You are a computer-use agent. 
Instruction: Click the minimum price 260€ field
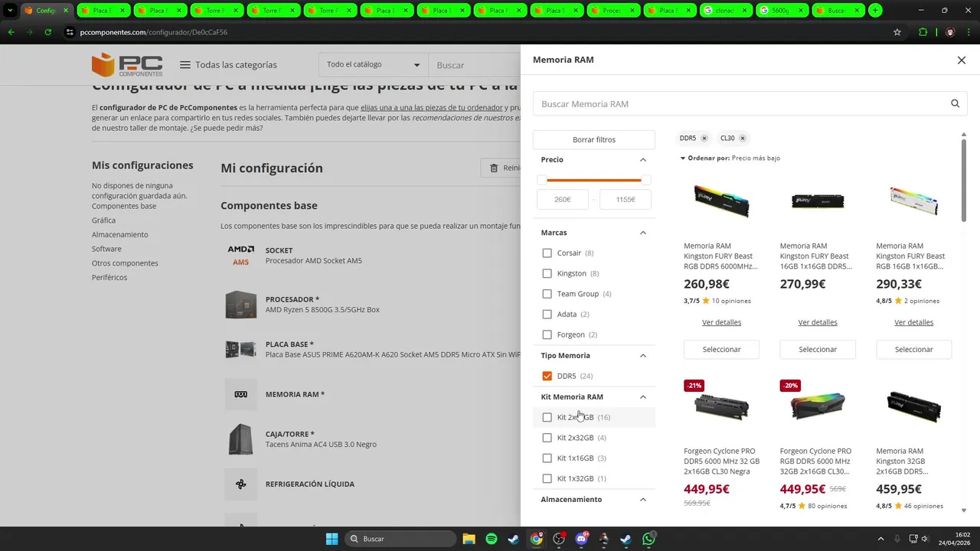tap(563, 199)
